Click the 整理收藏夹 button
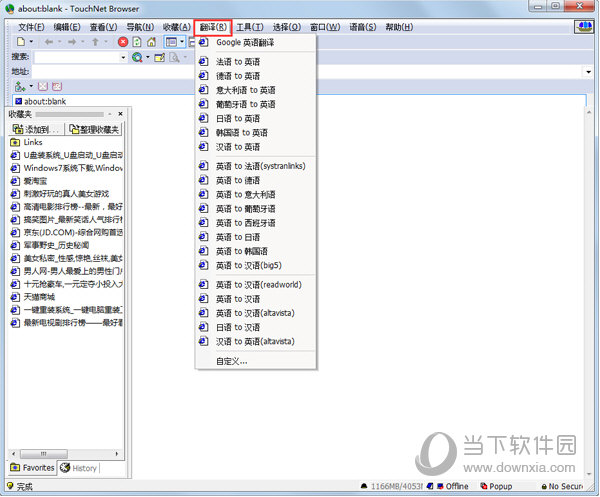The image size is (600, 497). (x=95, y=129)
